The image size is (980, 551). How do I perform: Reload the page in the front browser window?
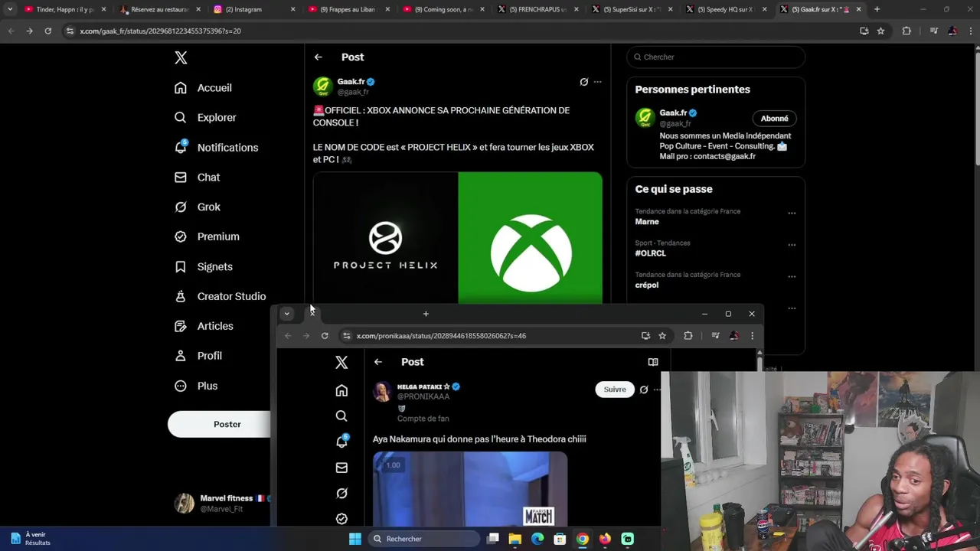point(325,336)
